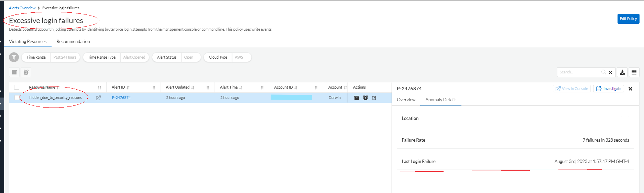Sort by Account ID column
The image size is (644, 193).
296,88
